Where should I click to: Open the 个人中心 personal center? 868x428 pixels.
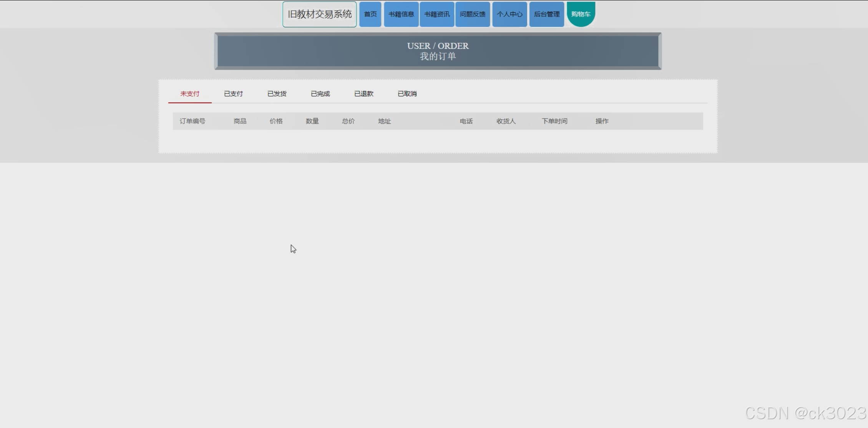pyautogui.click(x=510, y=14)
